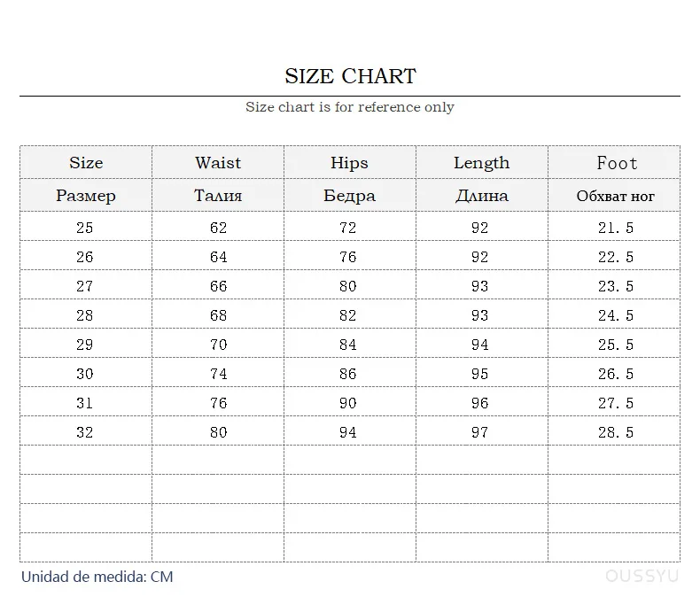This screenshot has width=700, height=597.
Task: Click the 'Unidad de medida: CM' note
Action: click(97, 578)
